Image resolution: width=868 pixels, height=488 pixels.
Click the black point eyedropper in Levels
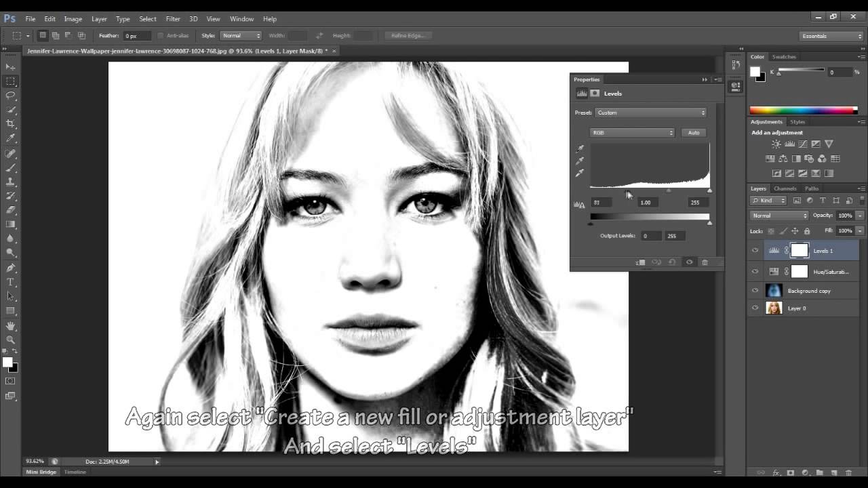[x=580, y=148]
